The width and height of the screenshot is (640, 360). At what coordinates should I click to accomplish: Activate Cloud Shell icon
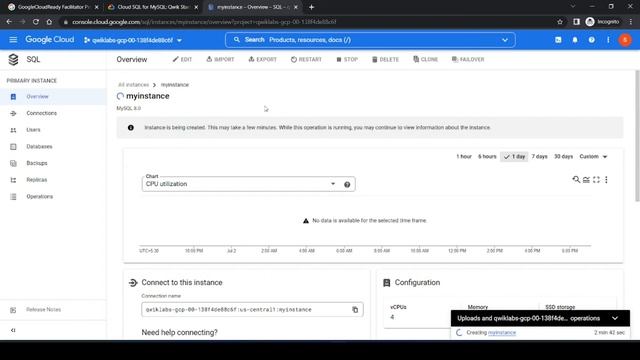(558, 40)
